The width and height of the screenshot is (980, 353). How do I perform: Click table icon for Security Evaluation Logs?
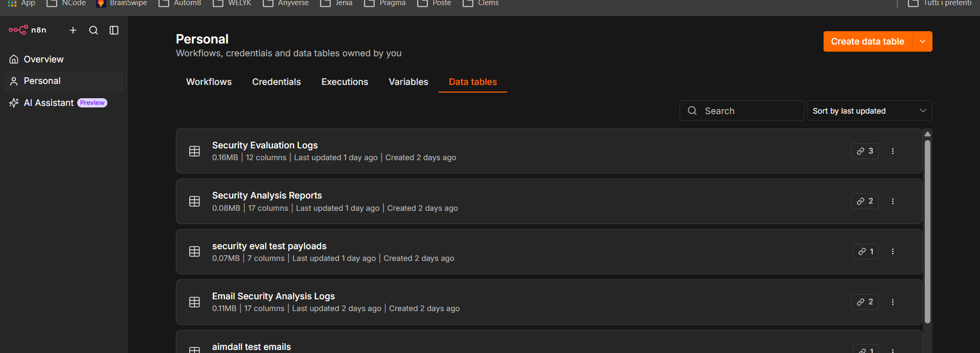pyautogui.click(x=194, y=151)
